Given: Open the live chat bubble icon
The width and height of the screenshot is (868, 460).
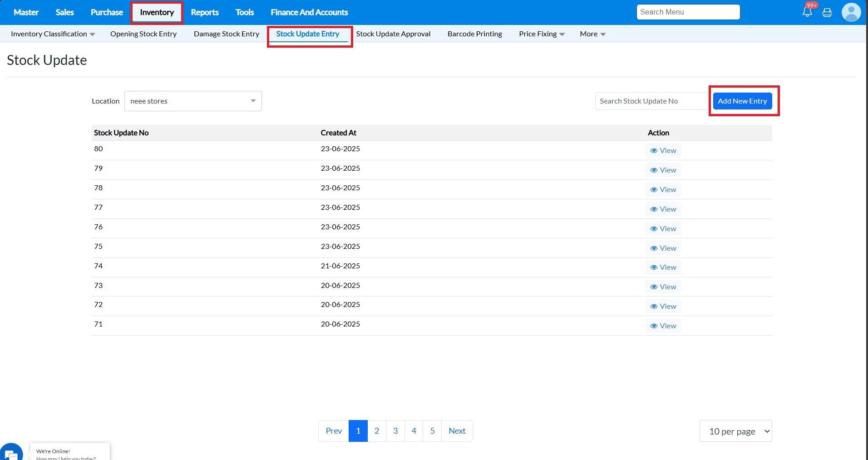Looking at the screenshot, I should [11, 453].
